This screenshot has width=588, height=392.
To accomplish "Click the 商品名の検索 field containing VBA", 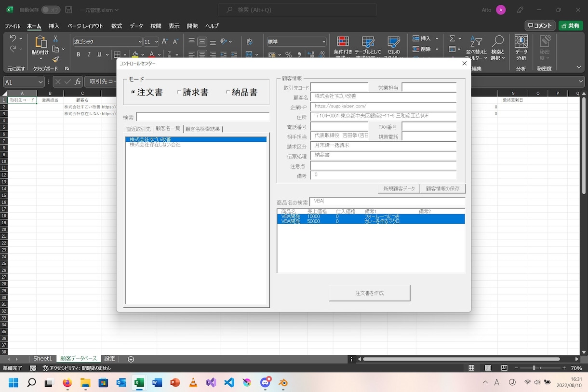I will 388,202.
